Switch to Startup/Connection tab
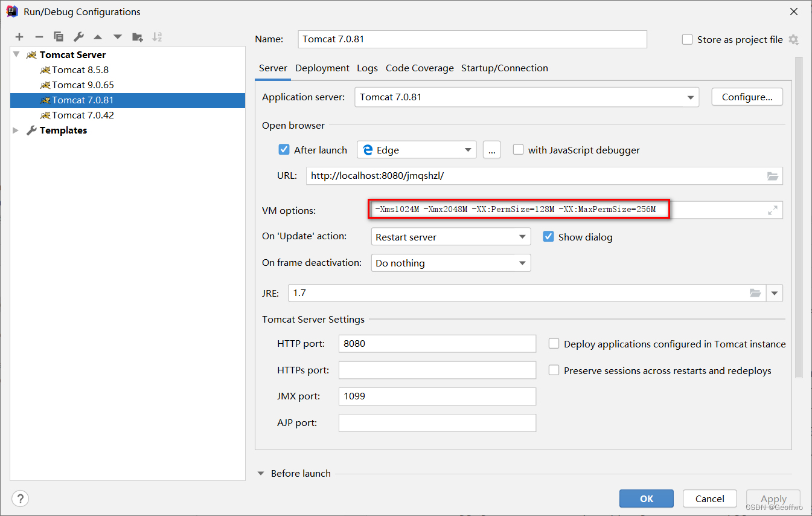The image size is (812, 516). 505,68
